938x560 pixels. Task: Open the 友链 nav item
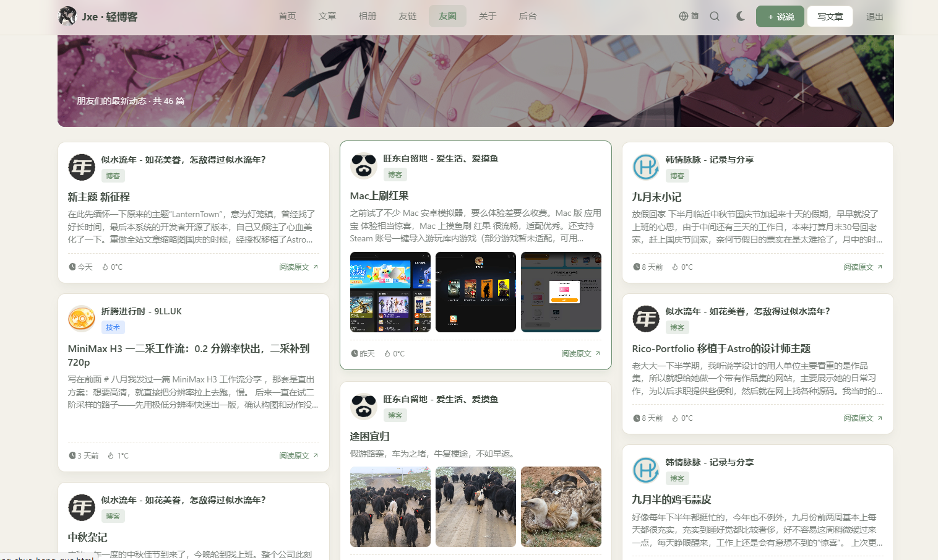[x=408, y=16]
